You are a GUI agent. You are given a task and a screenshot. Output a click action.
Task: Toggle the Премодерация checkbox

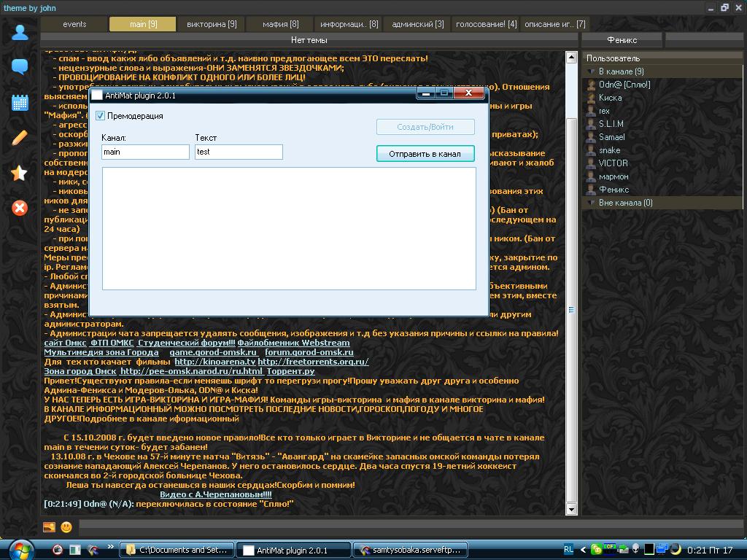coord(101,116)
